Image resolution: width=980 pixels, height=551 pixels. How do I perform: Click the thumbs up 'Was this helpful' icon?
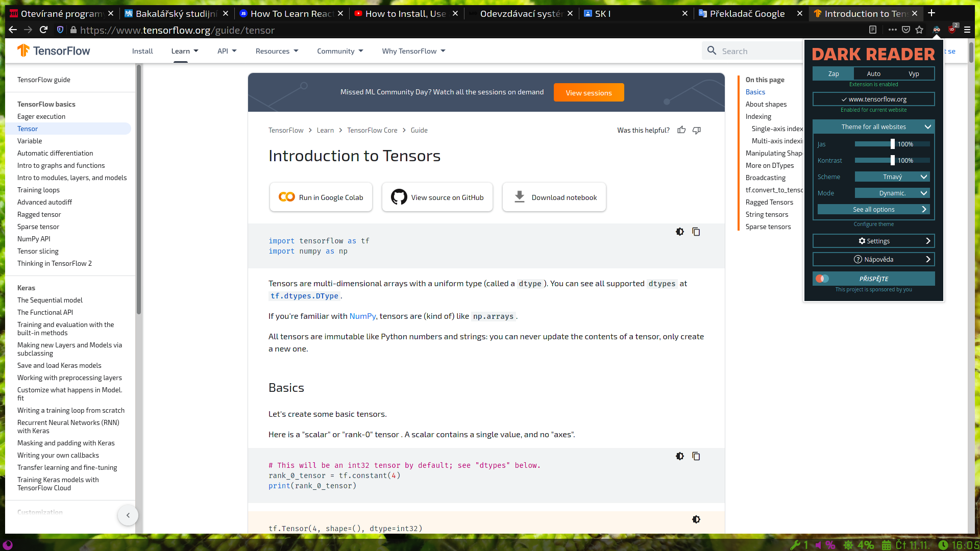pos(681,130)
